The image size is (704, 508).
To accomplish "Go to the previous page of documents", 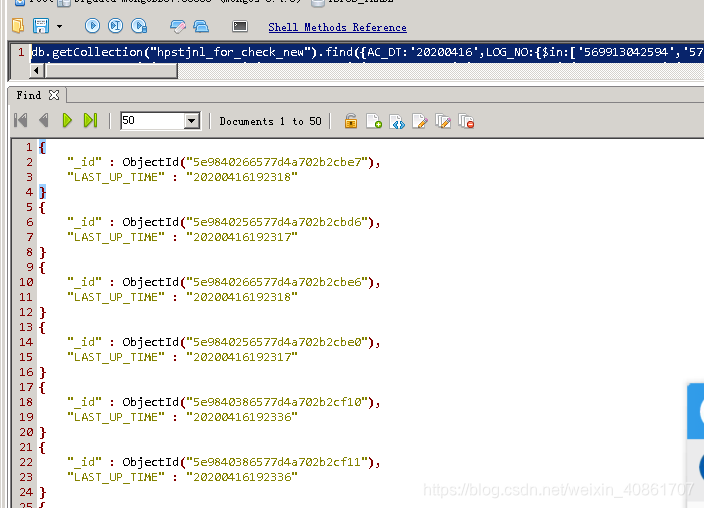I will [44, 120].
